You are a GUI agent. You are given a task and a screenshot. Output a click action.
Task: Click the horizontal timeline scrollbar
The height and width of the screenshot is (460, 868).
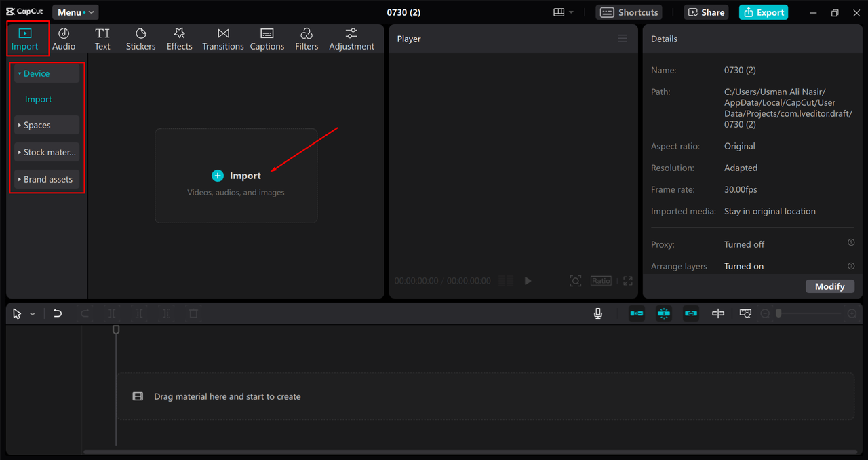click(469, 451)
